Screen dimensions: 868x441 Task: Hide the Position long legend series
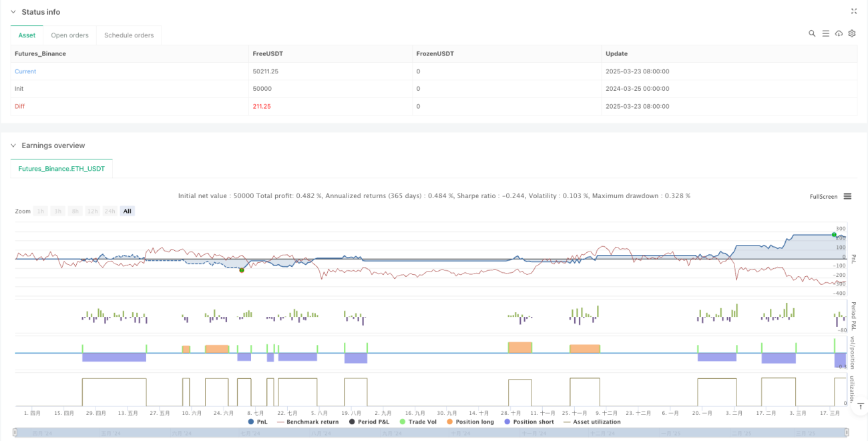tap(471, 422)
